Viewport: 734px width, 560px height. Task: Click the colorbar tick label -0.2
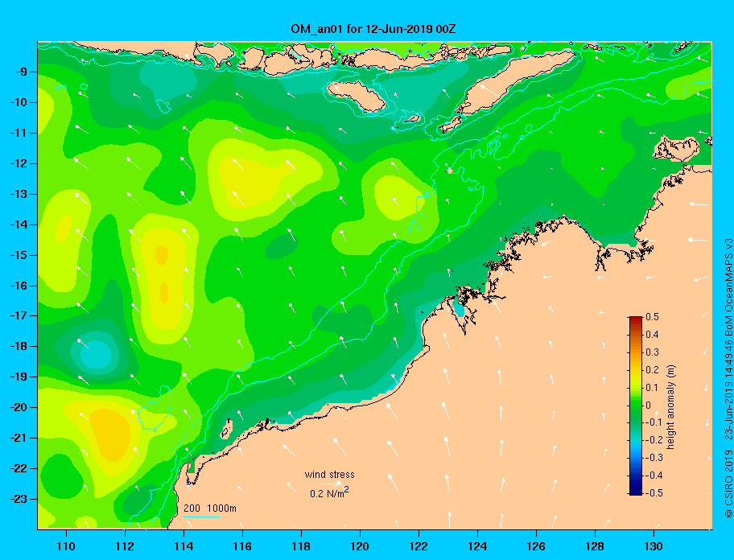tap(653, 440)
